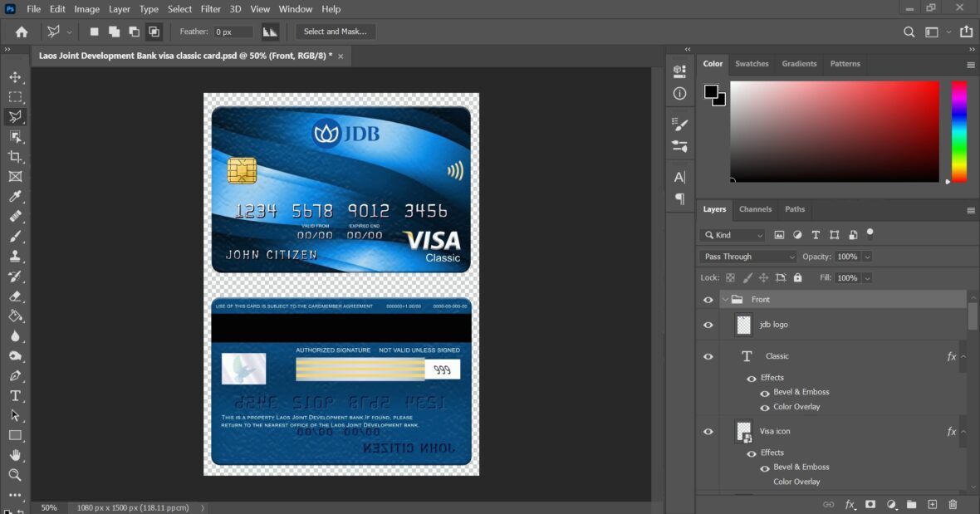980x514 pixels.
Task: Select the Blur tool
Action: [15, 336]
